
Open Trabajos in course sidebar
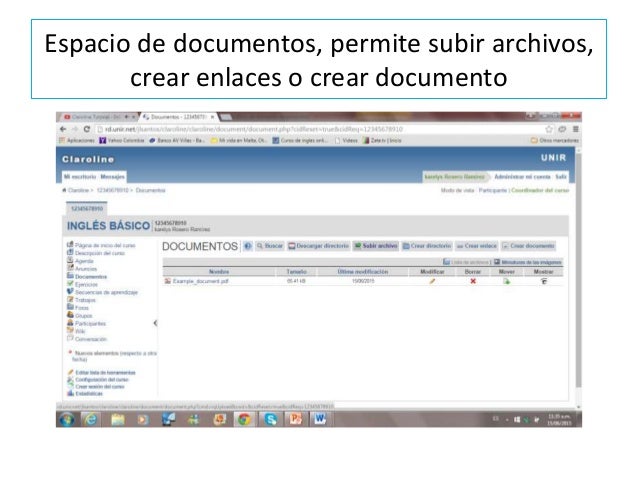pos(85,300)
